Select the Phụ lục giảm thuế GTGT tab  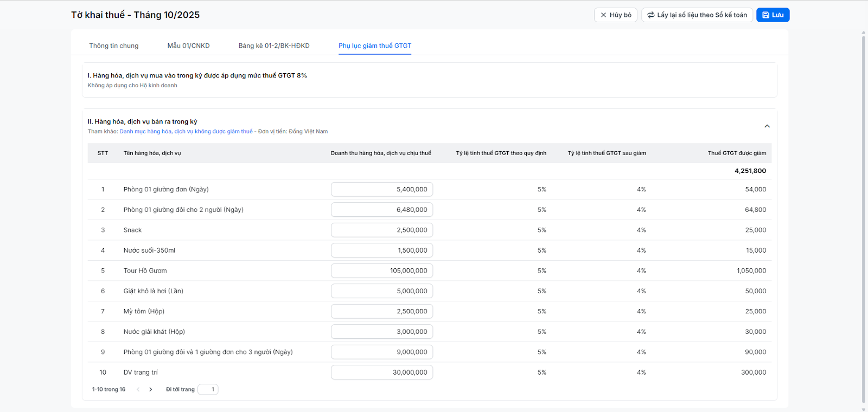(375, 46)
